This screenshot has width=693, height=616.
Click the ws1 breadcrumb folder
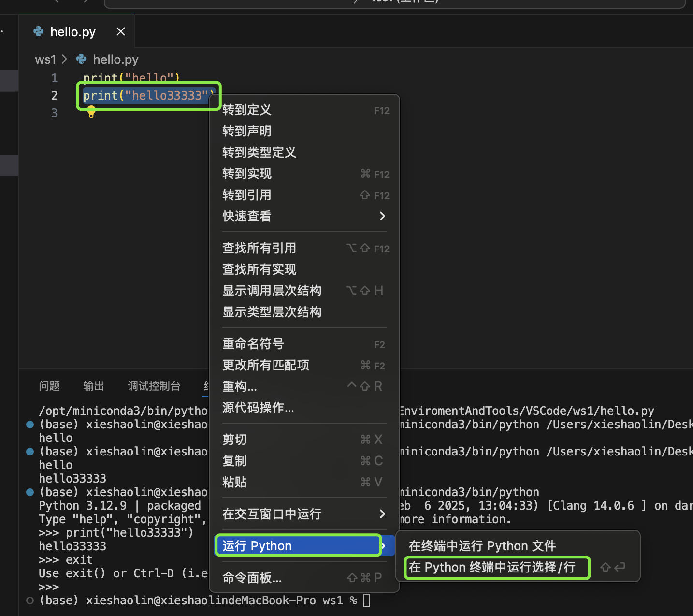[x=45, y=59]
